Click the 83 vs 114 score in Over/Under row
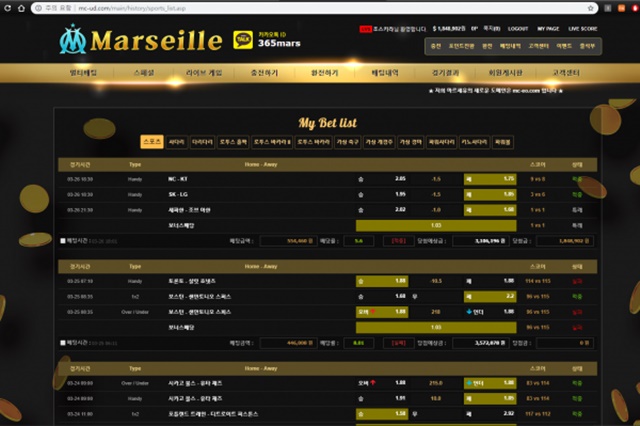The height and width of the screenshot is (426, 640). [x=538, y=383]
